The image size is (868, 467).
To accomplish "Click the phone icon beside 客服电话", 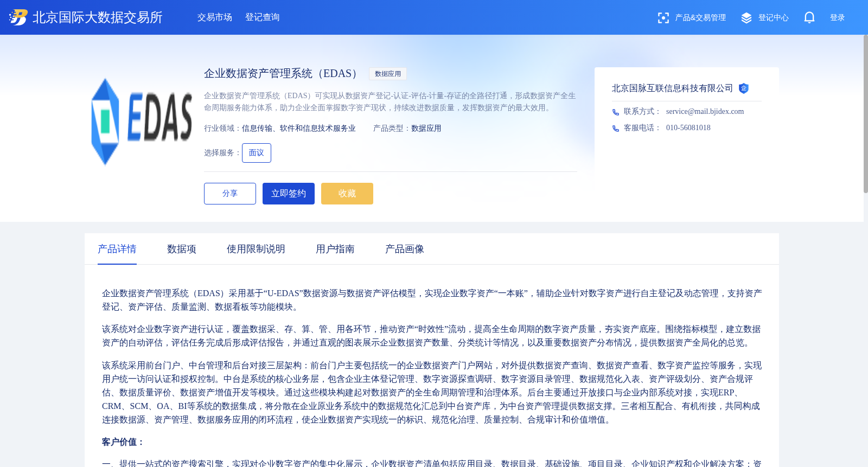I will 616,129.
